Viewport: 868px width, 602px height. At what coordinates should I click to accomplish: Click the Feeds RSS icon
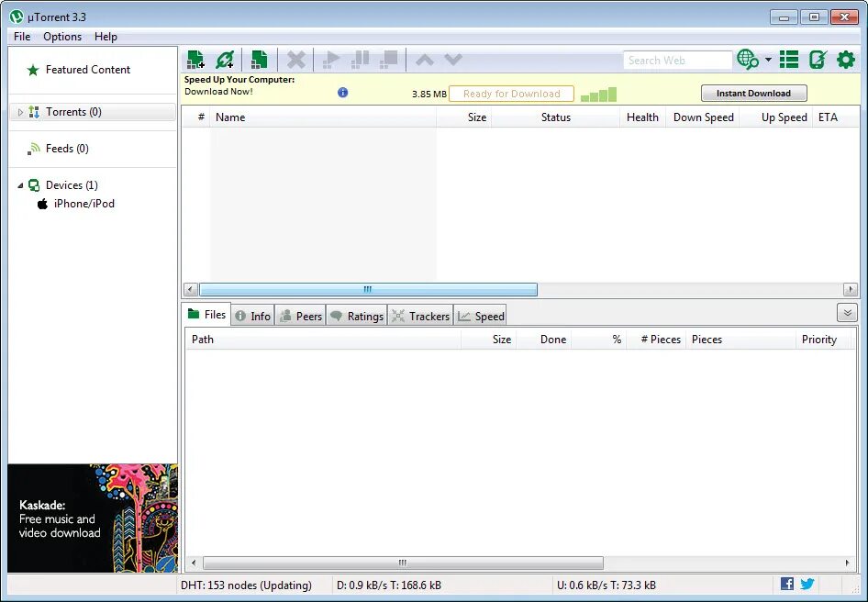[34, 149]
